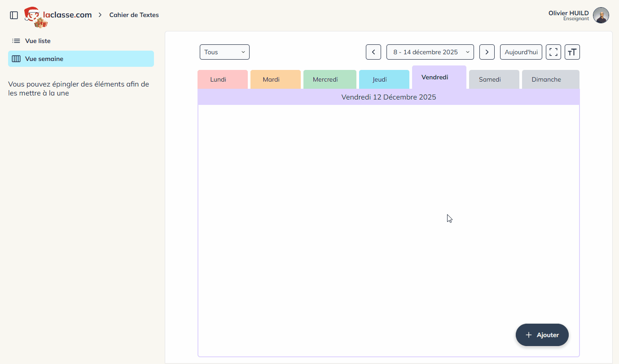
Task: Expand the week range date picker
Action: coord(430,52)
